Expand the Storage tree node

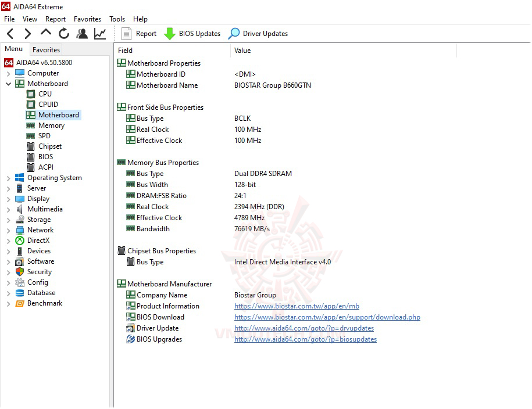(x=9, y=220)
